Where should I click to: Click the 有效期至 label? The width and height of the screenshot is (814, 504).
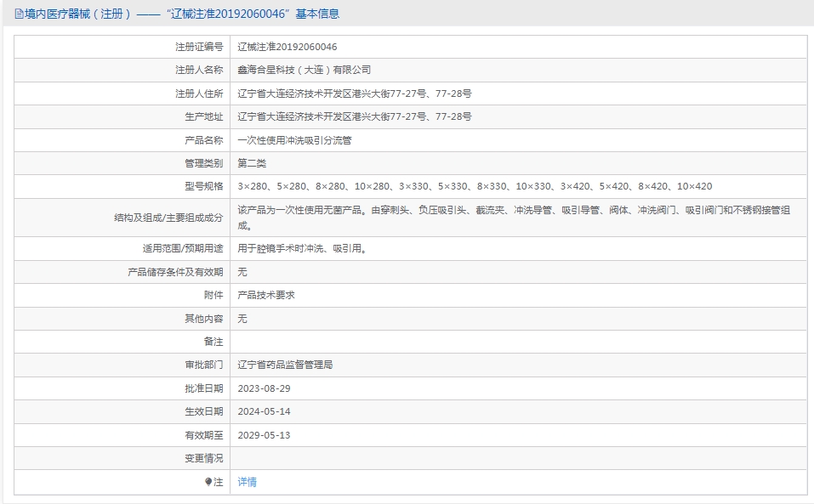[204, 435]
